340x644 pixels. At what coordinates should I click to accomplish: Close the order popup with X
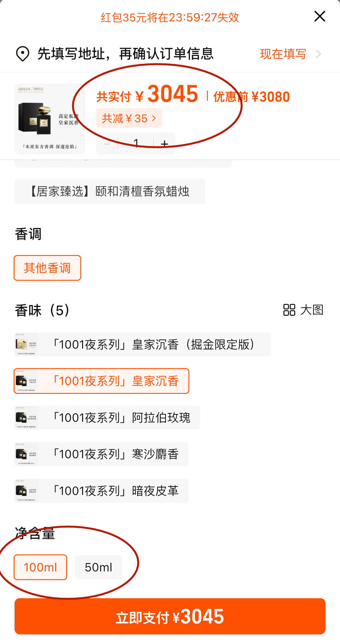point(319,16)
